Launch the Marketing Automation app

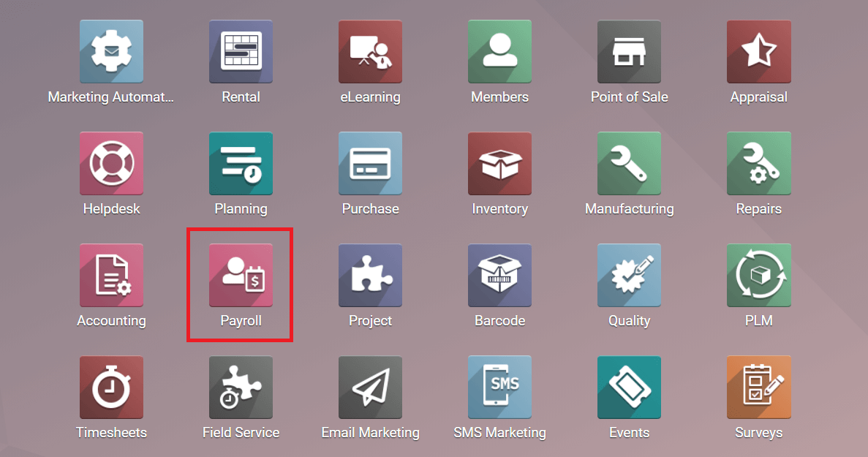(x=111, y=51)
